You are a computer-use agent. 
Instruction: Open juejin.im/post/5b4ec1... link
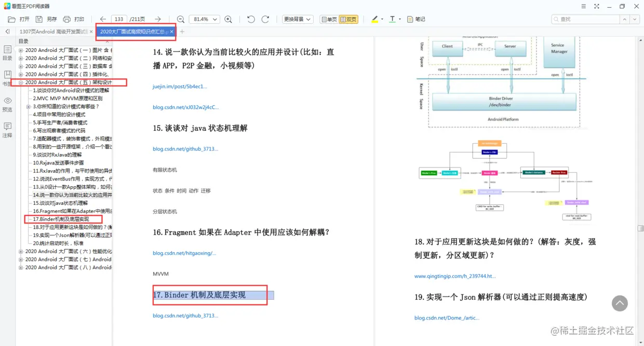180,86
